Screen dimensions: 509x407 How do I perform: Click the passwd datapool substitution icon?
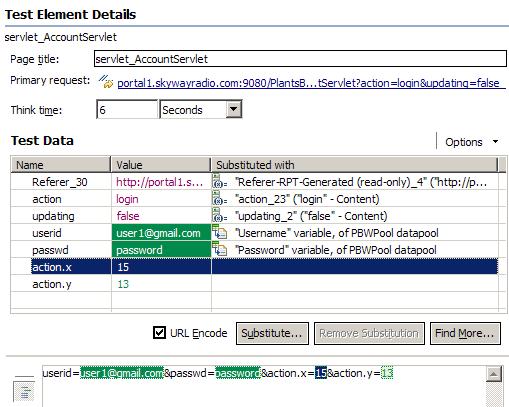219,249
